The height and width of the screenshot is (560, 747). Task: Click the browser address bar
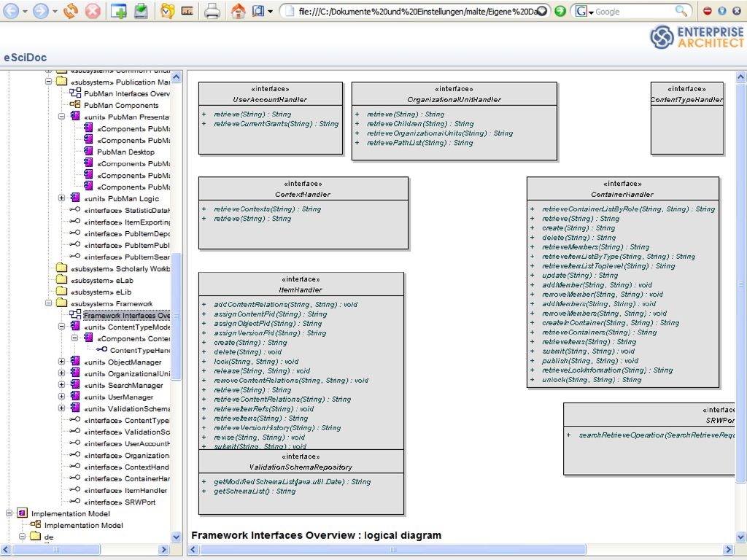click(417, 12)
